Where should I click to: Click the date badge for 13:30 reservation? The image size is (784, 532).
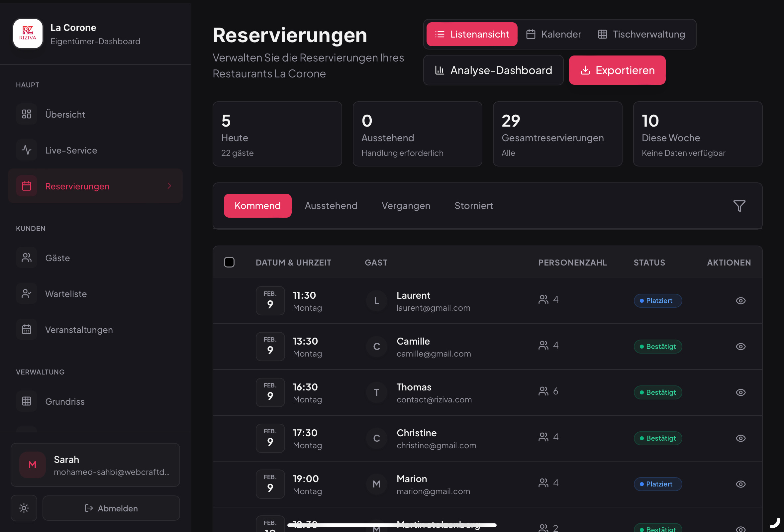270,347
